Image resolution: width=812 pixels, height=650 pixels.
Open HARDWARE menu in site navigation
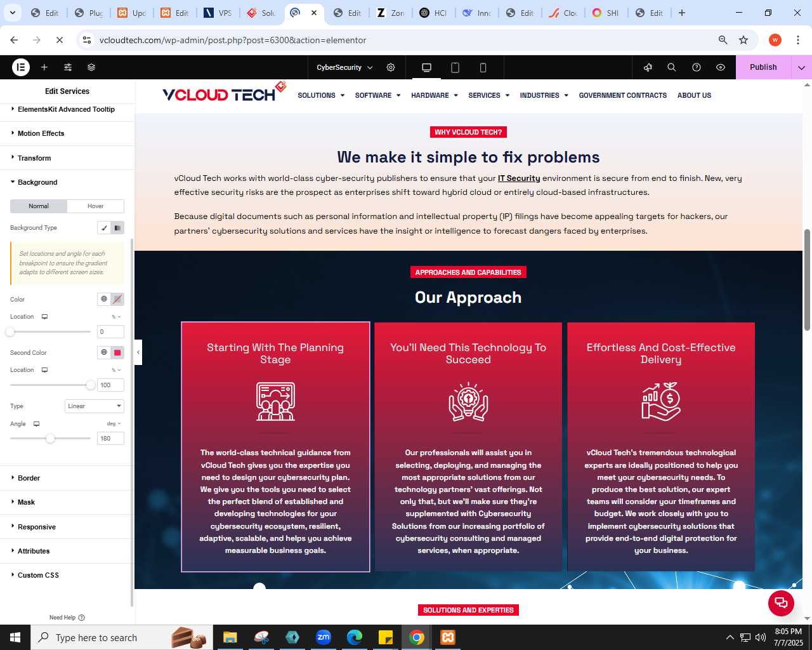[435, 95]
